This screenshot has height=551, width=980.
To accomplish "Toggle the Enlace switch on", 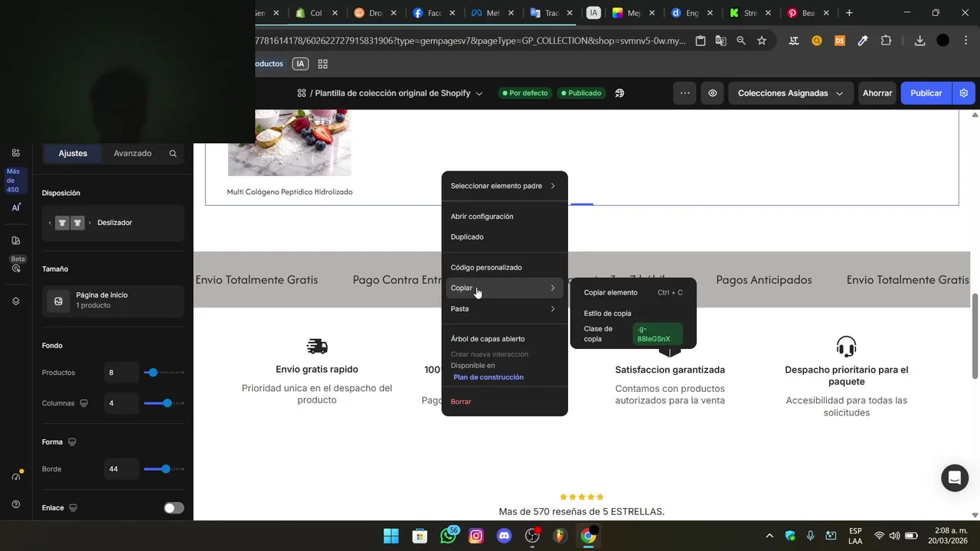I will click(x=174, y=508).
